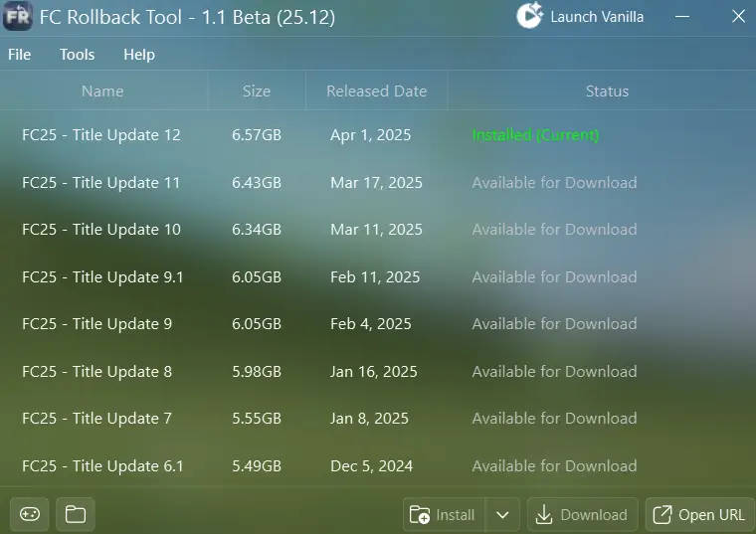
Task: Click the 5.98GB size cell
Action: pos(257,372)
